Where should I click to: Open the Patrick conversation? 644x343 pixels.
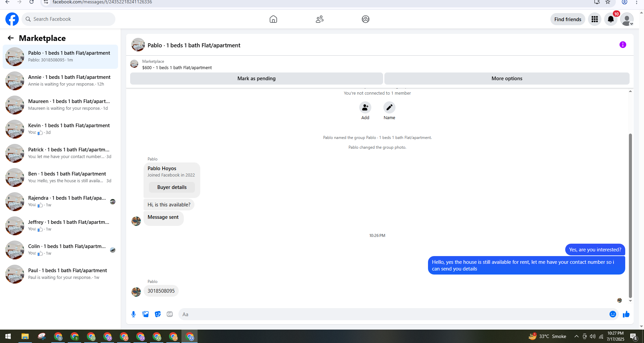coord(60,153)
